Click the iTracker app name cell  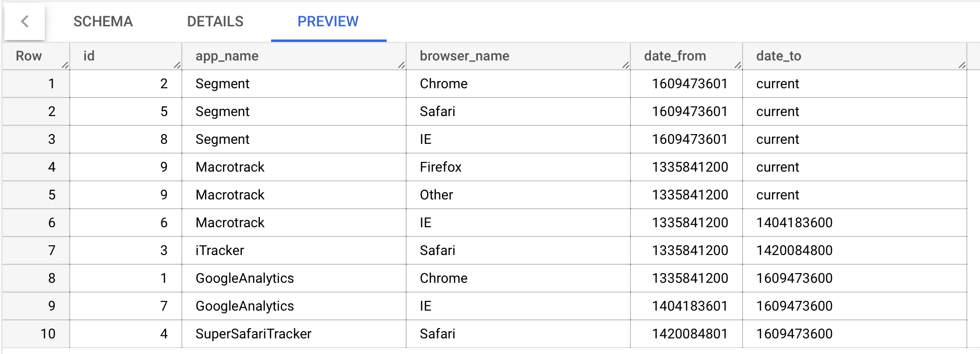click(294, 251)
